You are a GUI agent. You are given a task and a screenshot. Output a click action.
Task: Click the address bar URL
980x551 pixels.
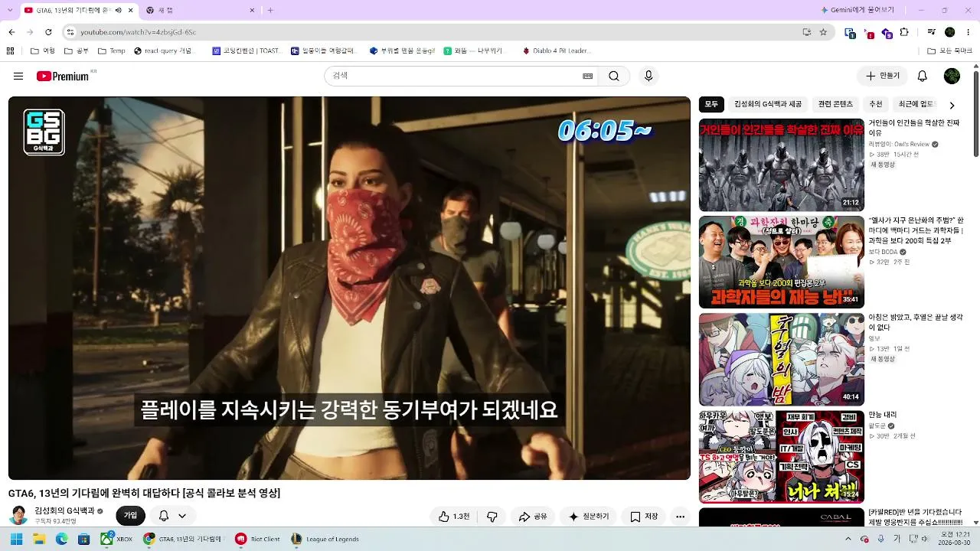coord(139,32)
